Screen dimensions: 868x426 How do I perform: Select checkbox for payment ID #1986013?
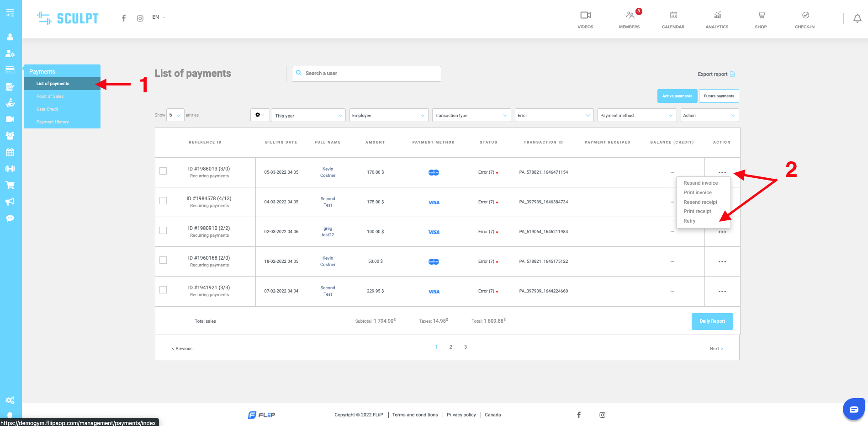point(163,171)
